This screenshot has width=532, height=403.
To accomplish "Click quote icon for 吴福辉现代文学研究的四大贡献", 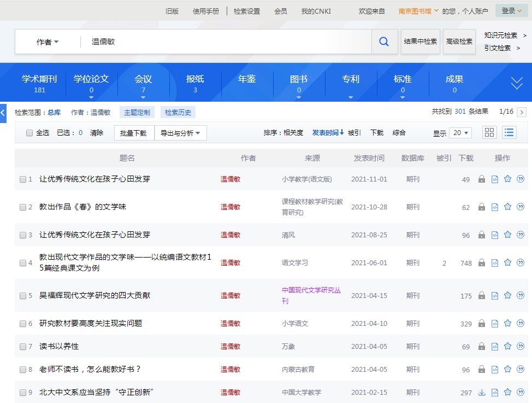I will 521,295.
